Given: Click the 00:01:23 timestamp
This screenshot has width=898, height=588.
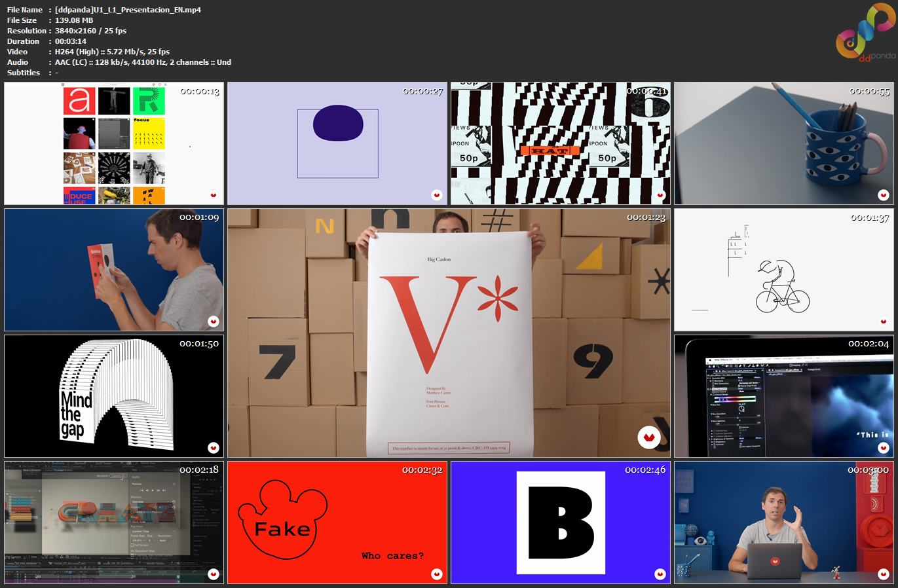Looking at the screenshot, I should 646,217.
